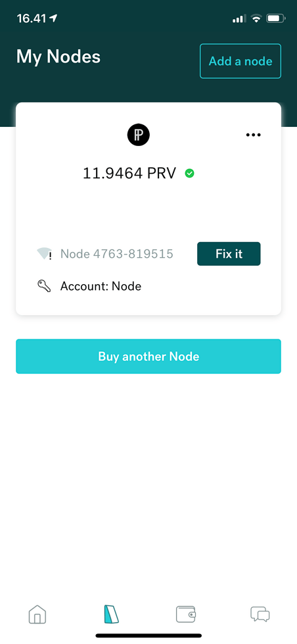Viewport: 297px width, 644px height.
Task: Tap the Account: Node text
Action: tap(101, 286)
